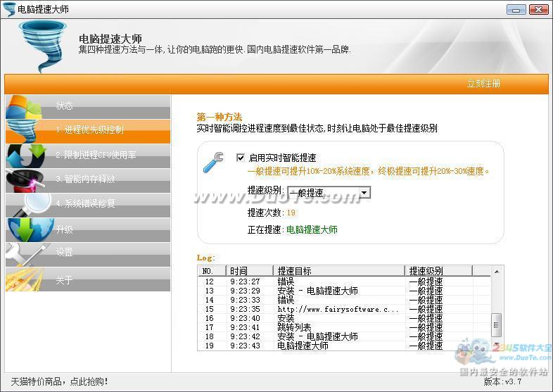Click the small tornado icon in the title bar

(x=9, y=9)
